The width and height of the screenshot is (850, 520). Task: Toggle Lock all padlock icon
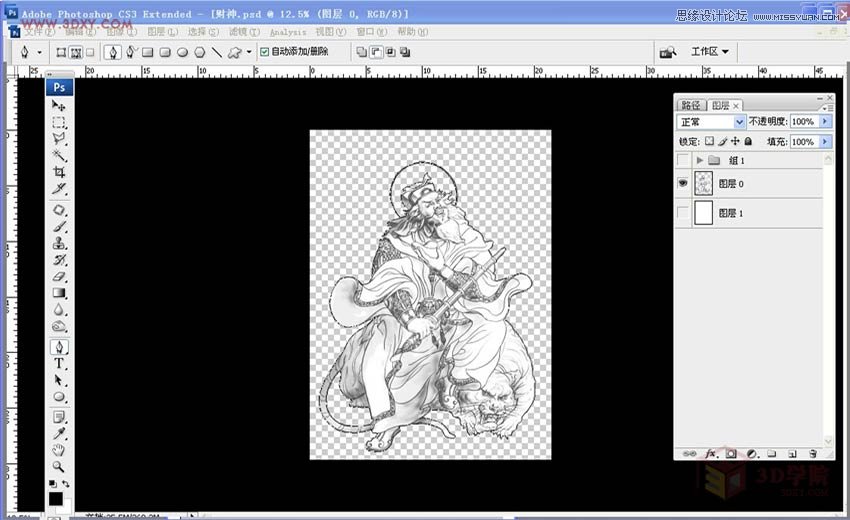coord(748,142)
